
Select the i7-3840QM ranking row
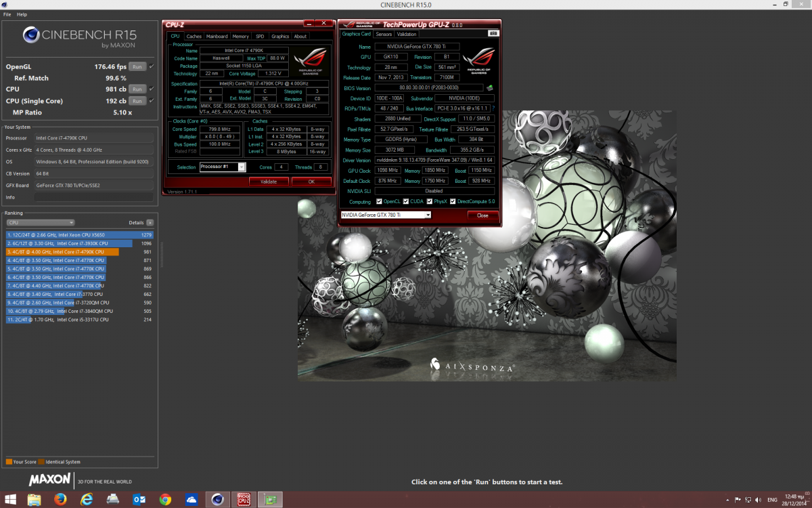click(x=80, y=311)
